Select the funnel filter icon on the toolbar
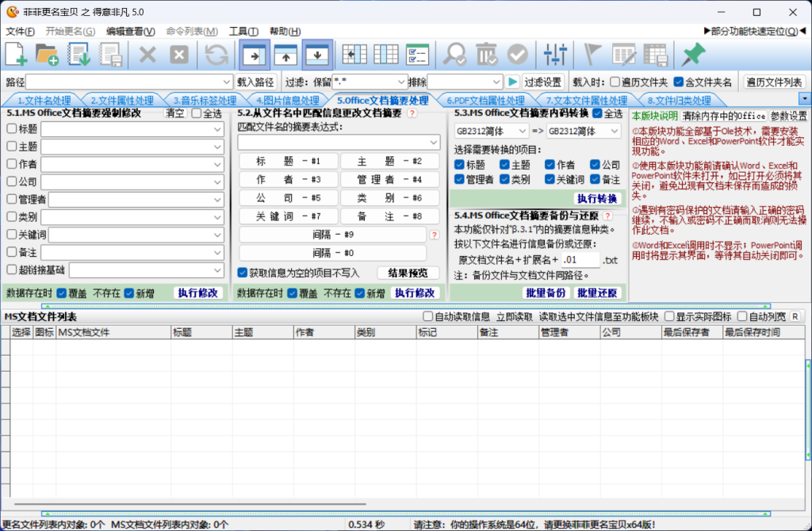812x531 pixels. 593,54
